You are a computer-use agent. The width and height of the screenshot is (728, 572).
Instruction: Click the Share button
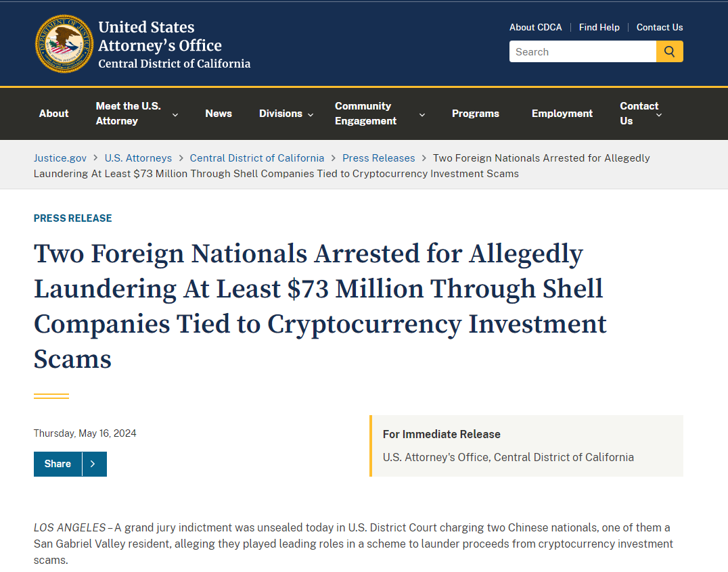(x=58, y=464)
